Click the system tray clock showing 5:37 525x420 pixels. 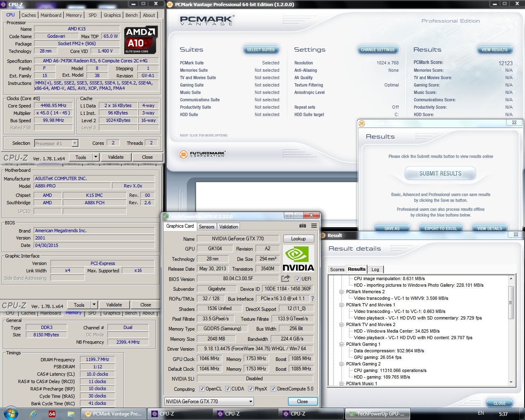(503, 414)
